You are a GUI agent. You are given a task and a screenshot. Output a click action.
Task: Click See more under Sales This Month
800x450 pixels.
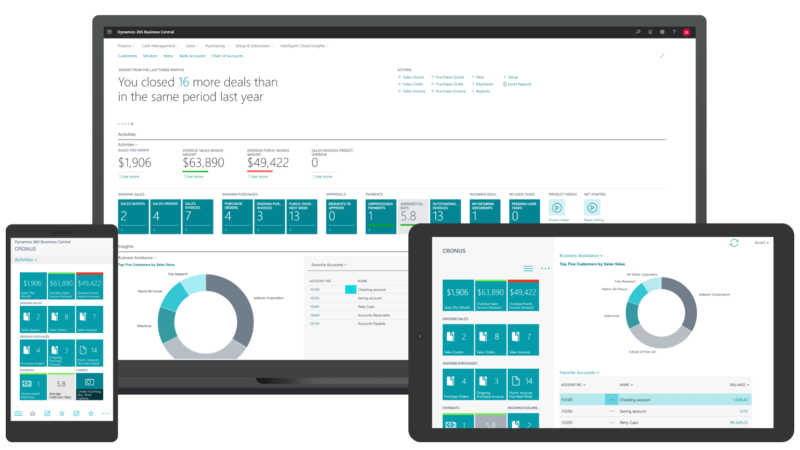pos(129,177)
